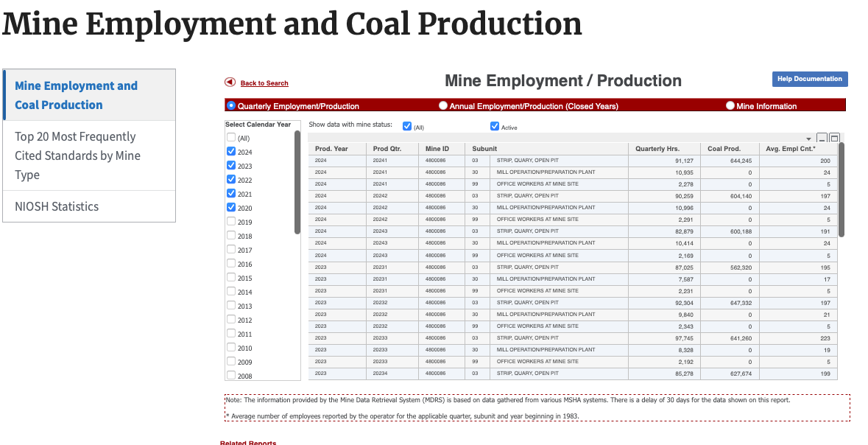This screenshot has height=445, width=868.
Task: Select Annual Employment/Production (Closed Years) option
Action: (443, 105)
